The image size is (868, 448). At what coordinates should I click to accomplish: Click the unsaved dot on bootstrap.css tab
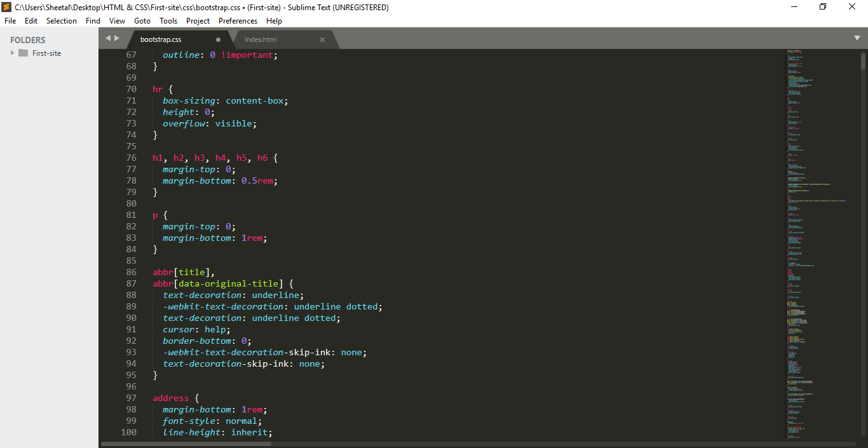point(218,39)
